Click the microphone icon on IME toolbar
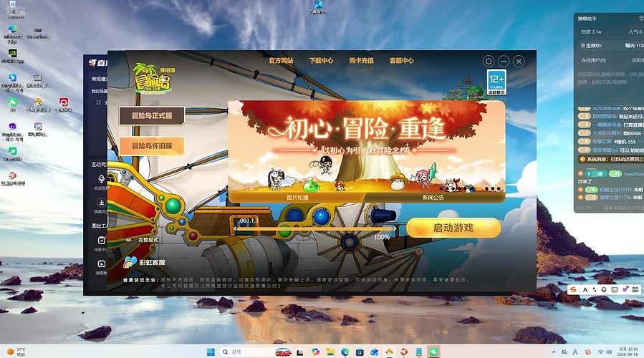Image resolution: width=644 pixels, height=358 pixels. pos(604,289)
